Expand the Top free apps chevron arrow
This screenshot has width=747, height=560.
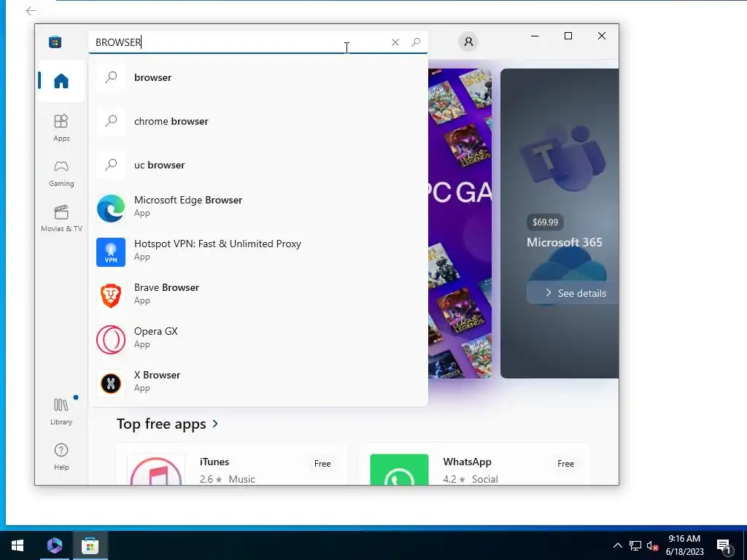point(215,424)
